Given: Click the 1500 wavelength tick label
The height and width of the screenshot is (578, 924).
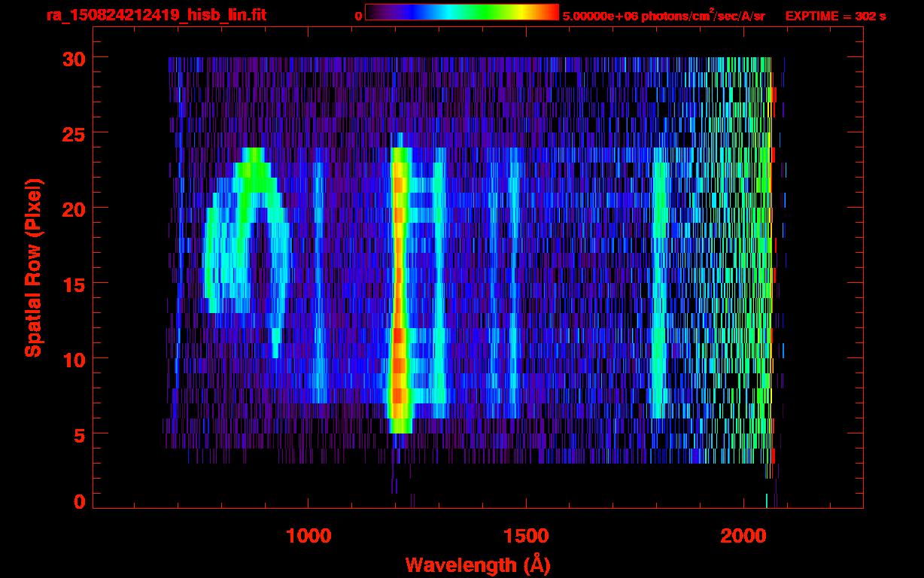Looking at the screenshot, I should point(525,536).
